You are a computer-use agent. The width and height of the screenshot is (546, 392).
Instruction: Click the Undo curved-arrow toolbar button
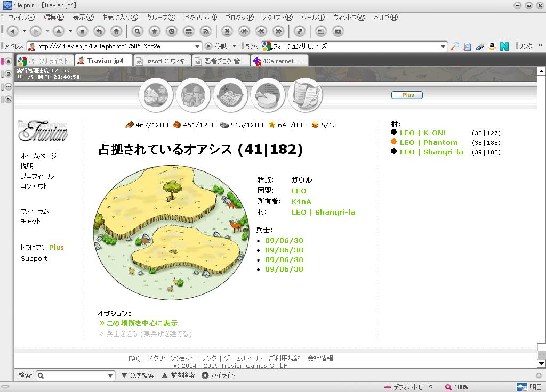point(99,31)
